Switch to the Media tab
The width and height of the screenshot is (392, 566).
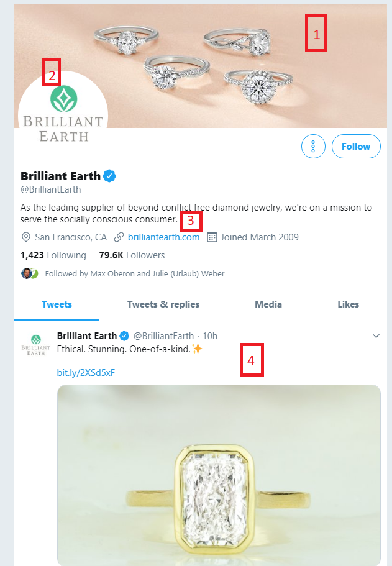point(269,304)
